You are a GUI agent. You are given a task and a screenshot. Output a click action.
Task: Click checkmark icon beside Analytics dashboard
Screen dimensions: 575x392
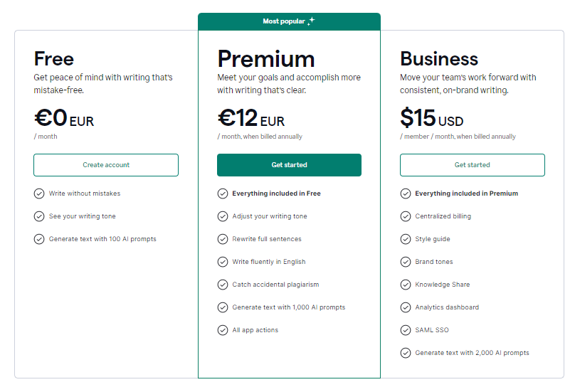[406, 307]
